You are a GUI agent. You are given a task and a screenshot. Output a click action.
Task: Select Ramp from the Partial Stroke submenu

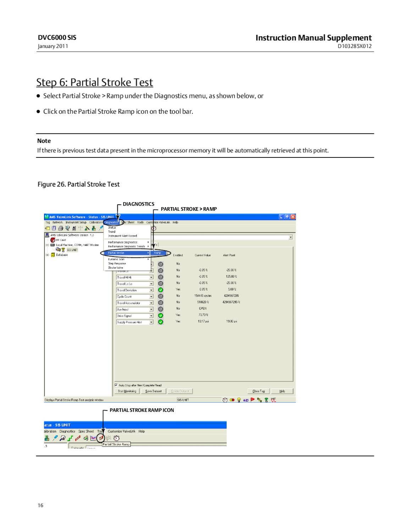158,253
